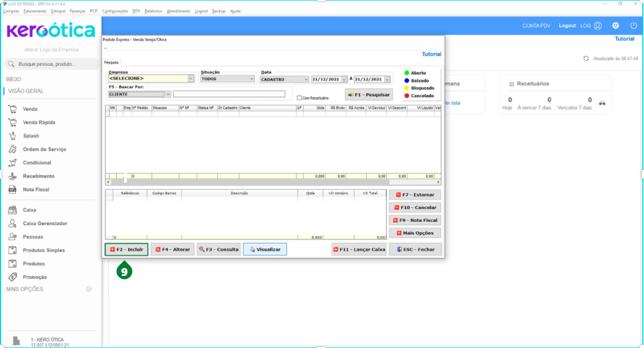Screen dimensions: 644x348
Task: Open the start date picker dropdown
Action: [x=344, y=79]
